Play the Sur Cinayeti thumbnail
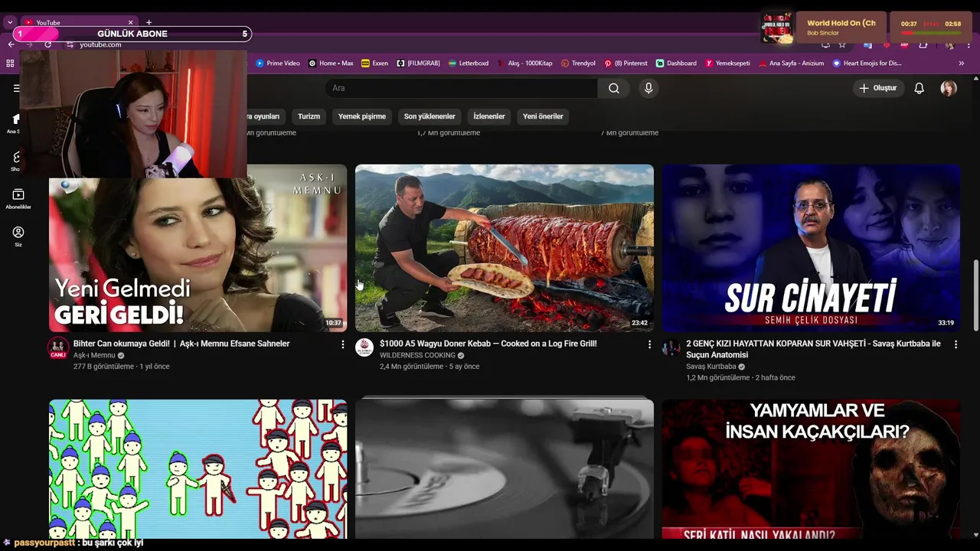980x551 pixels. [811, 248]
